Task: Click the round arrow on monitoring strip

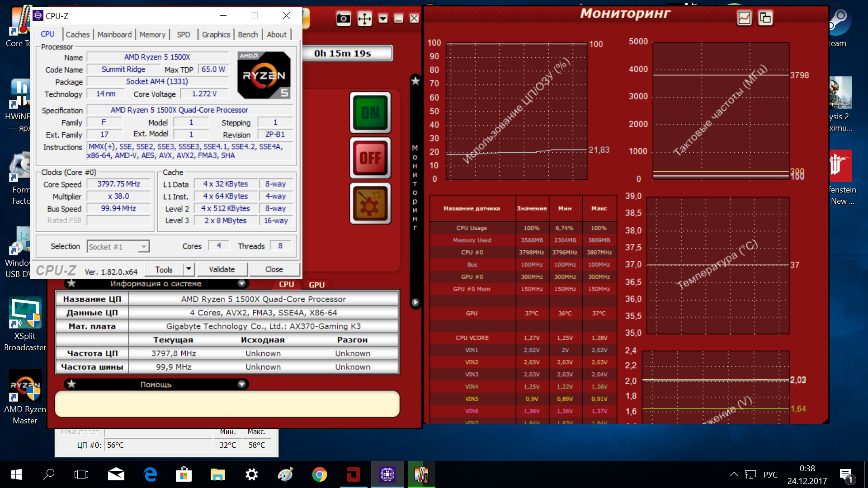Action: point(415,302)
